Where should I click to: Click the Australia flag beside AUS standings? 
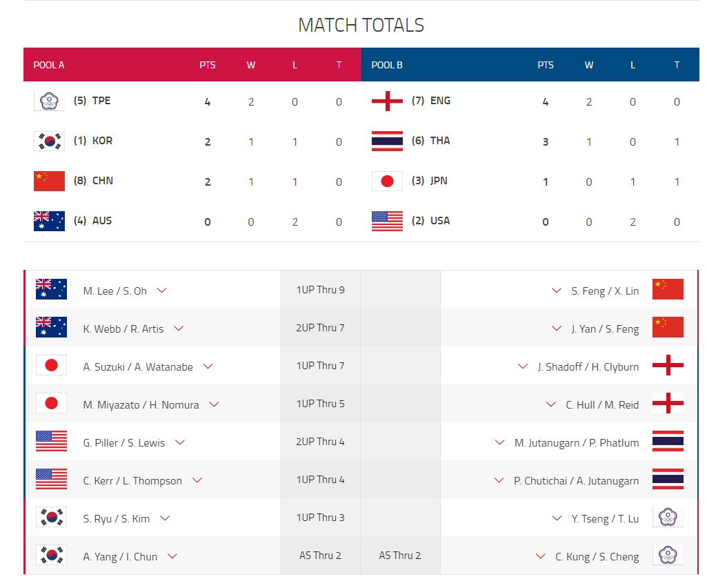[x=49, y=221]
